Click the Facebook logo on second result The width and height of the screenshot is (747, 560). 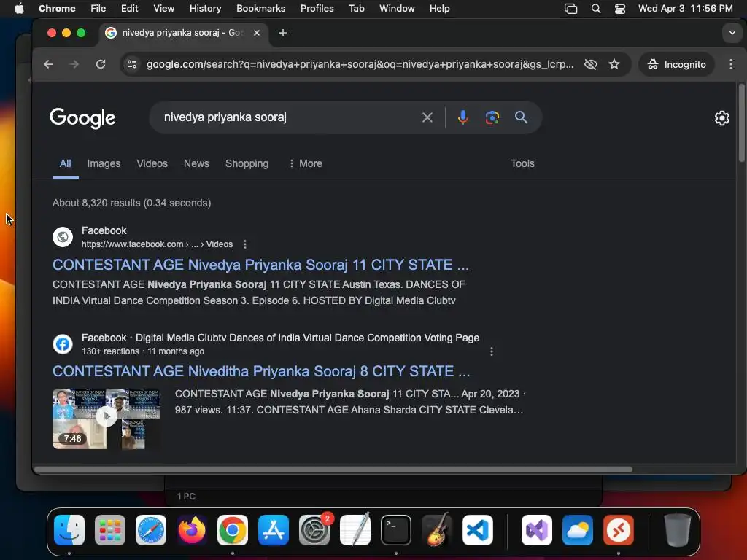click(x=63, y=344)
